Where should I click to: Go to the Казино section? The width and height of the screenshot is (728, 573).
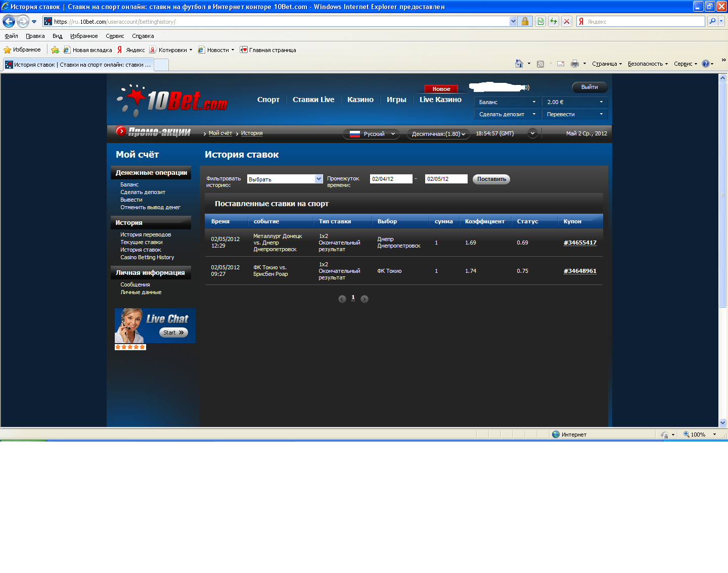pos(360,100)
